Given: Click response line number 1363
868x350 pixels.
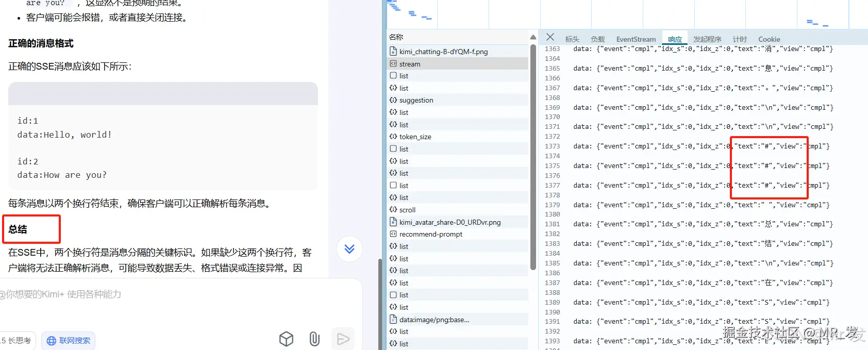Looking at the screenshot, I should pos(552,49).
